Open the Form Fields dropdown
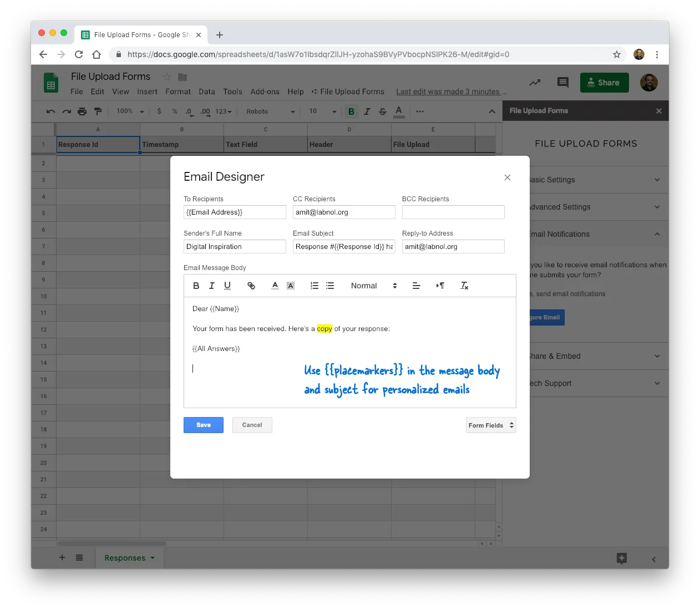 coord(490,425)
